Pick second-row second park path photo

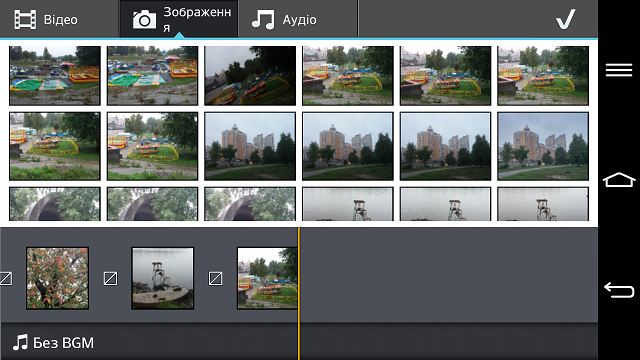(x=152, y=146)
